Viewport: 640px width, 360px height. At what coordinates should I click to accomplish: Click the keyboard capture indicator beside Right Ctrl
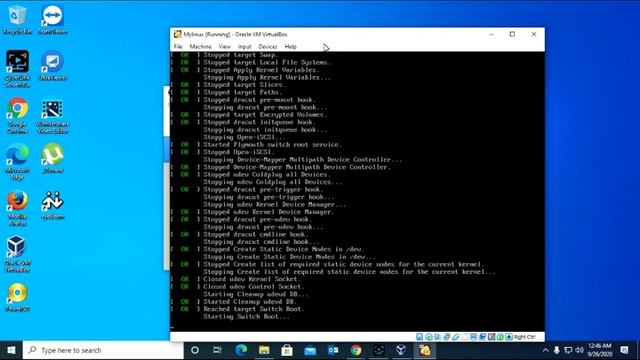click(509, 337)
